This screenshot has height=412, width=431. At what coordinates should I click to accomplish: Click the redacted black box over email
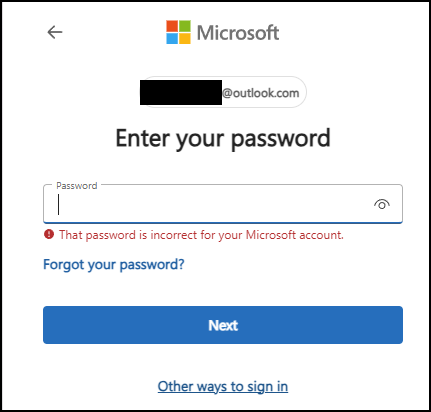tap(181, 92)
